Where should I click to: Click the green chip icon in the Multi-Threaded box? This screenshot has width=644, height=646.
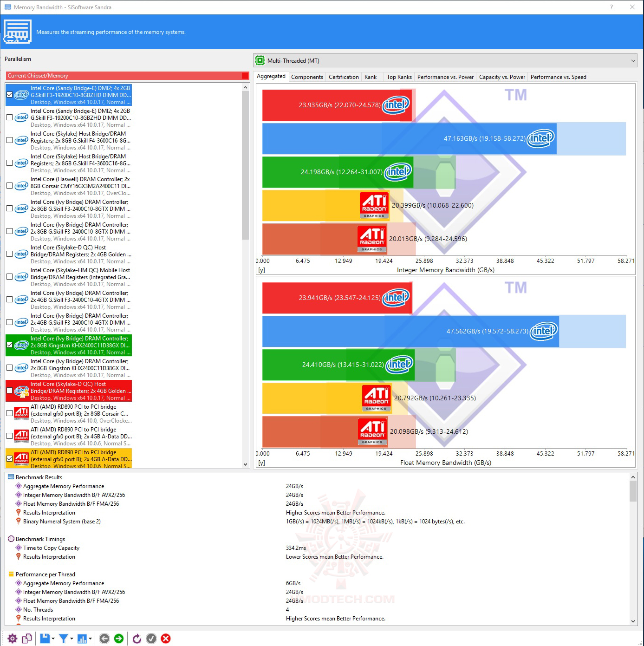pyautogui.click(x=260, y=60)
